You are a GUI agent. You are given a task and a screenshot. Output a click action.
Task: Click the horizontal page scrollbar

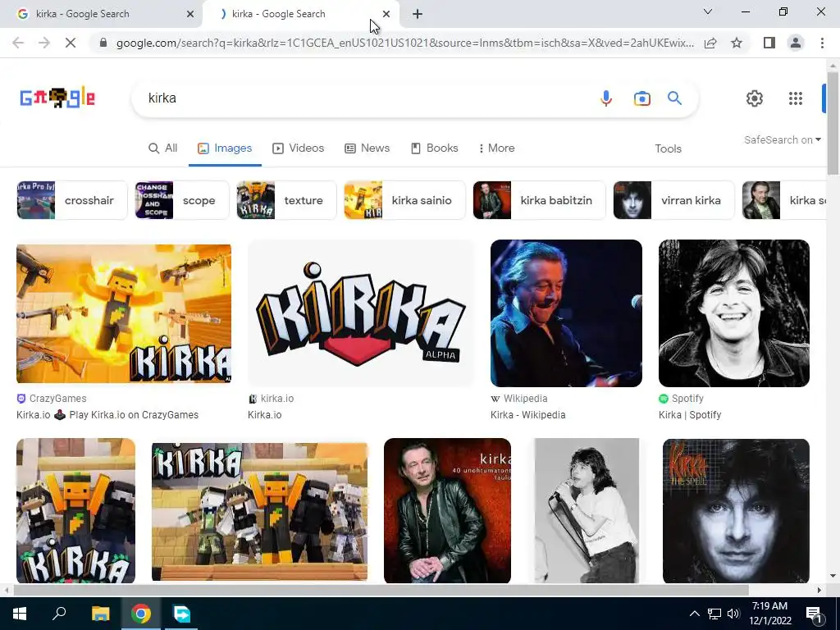pyautogui.click(x=381, y=590)
